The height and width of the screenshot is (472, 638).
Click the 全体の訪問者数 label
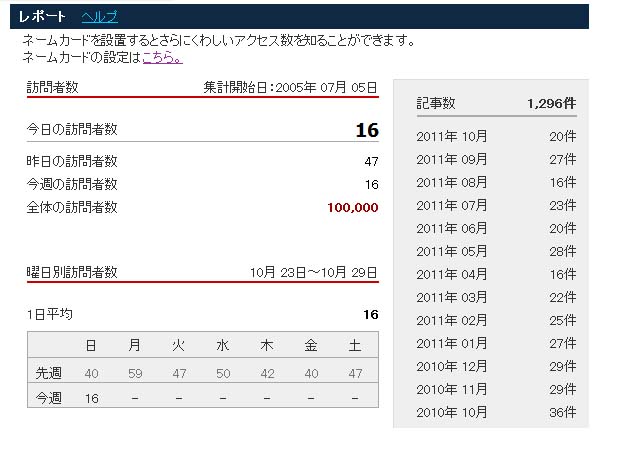(x=72, y=208)
